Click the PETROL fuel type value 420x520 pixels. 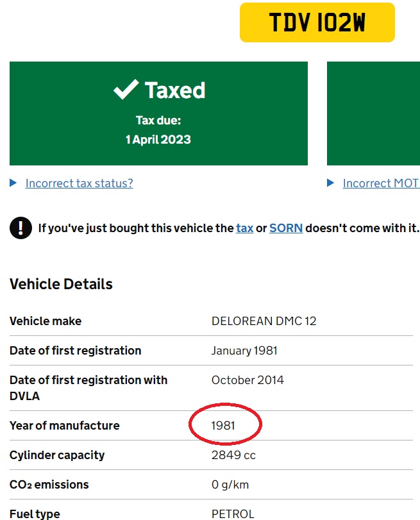(233, 514)
